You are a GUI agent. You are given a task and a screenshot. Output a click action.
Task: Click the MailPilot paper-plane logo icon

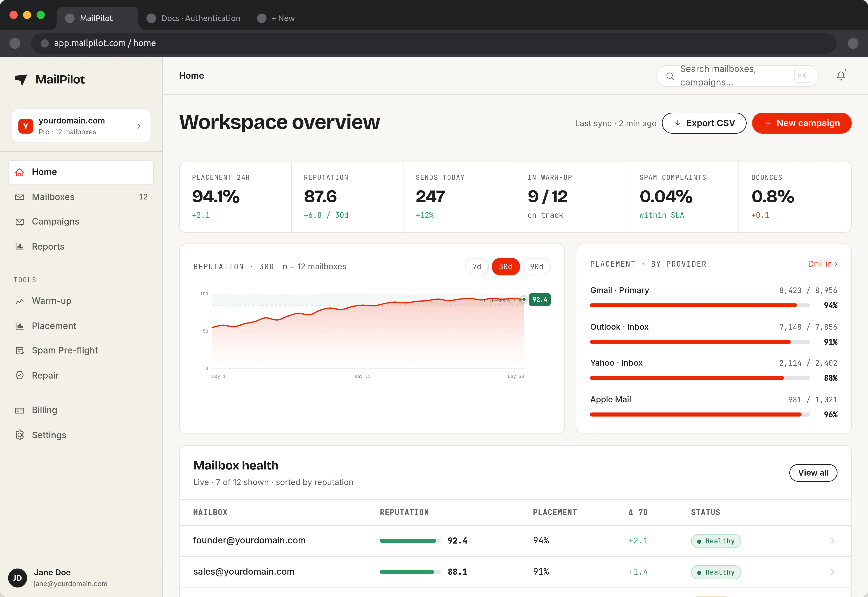[21, 79]
